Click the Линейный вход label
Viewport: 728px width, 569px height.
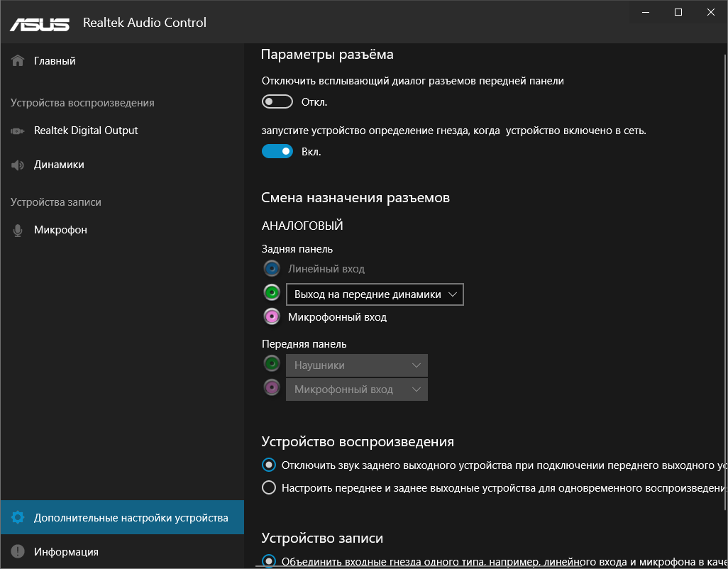326,269
